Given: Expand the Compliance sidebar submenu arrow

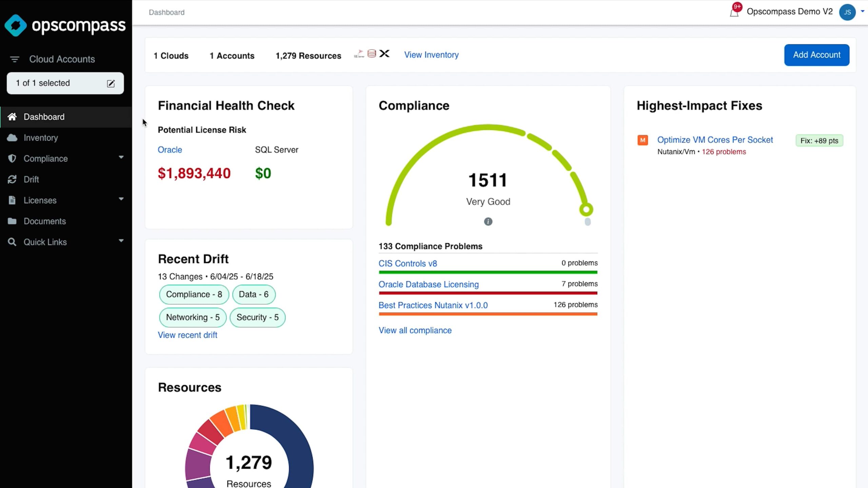Looking at the screenshot, I should [x=121, y=158].
